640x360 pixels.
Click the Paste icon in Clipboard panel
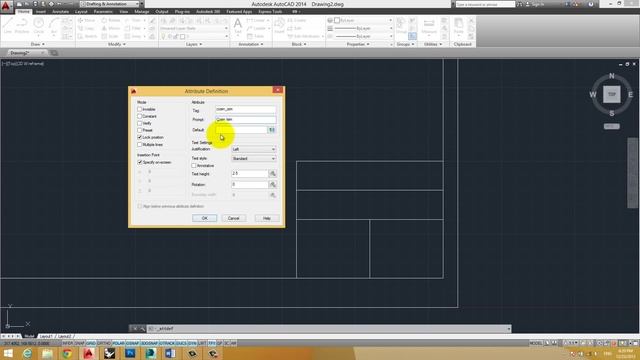(458, 26)
